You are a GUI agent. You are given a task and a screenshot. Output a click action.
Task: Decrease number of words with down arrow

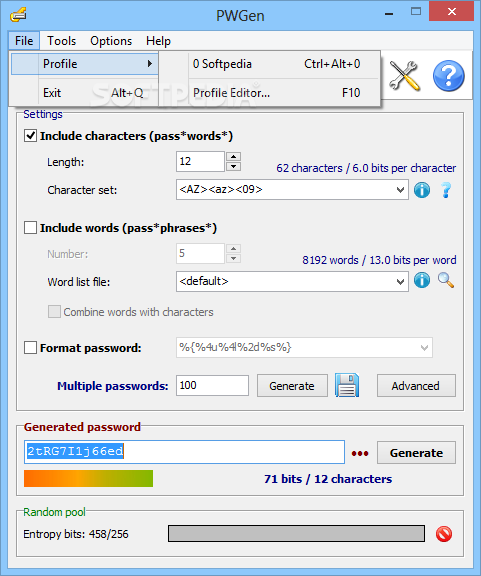point(233,259)
